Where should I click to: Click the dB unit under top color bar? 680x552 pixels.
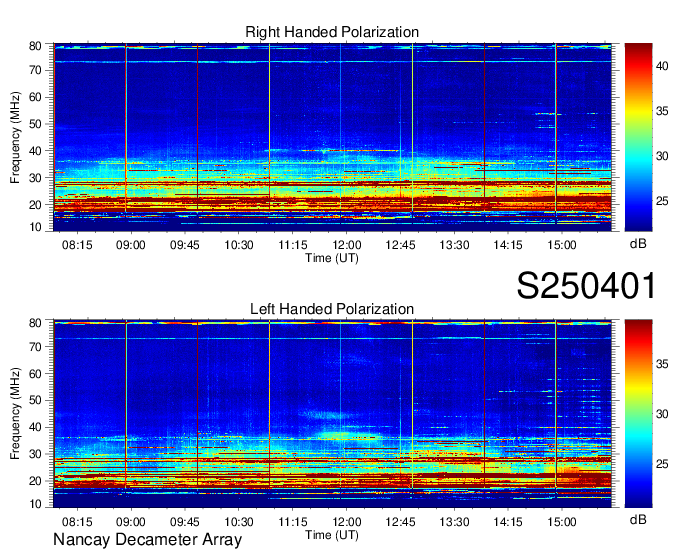pyautogui.click(x=638, y=244)
